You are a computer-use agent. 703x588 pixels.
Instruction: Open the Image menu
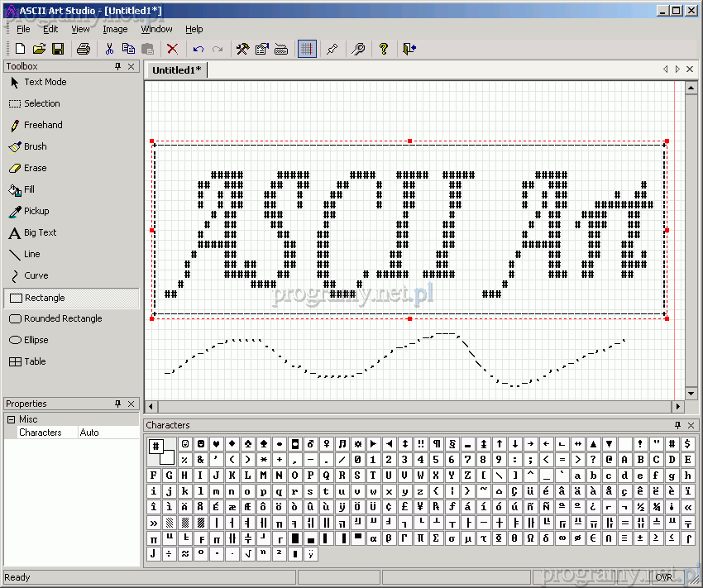click(115, 29)
